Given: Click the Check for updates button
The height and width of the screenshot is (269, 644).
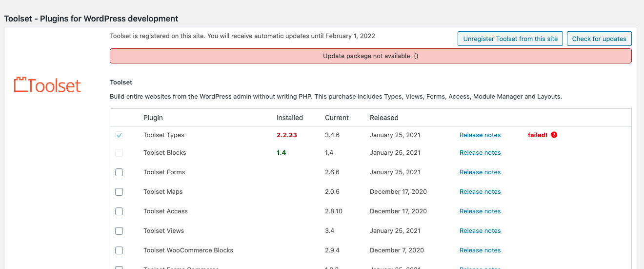Looking at the screenshot, I should click(599, 39).
